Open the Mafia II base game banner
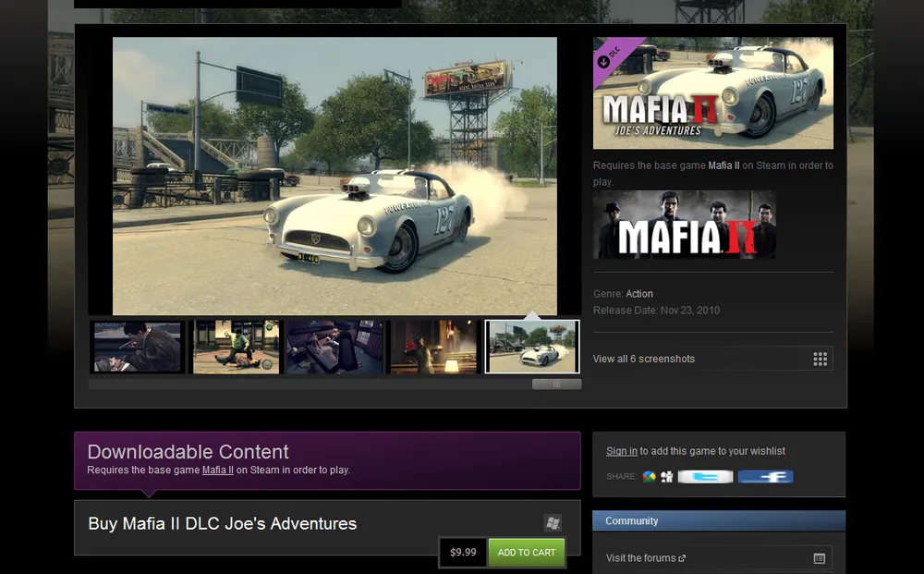The height and width of the screenshot is (574, 924). click(x=684, y=225)
